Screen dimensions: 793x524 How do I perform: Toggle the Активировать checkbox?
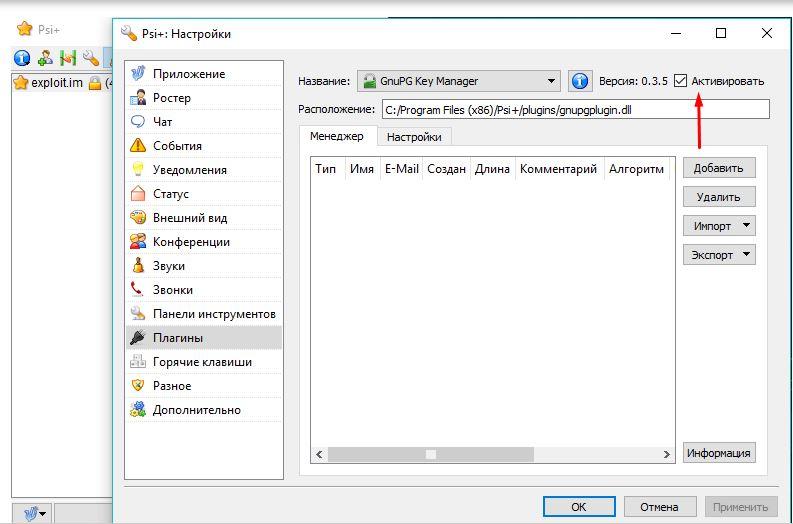point(681,81)
